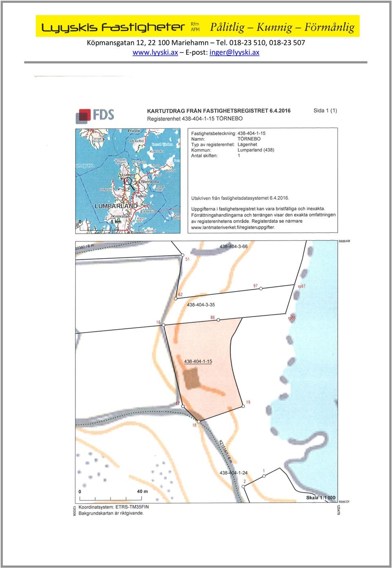The height and width of the screenshot is (569, 392).
Task: Click the 'Norrboda' label on overview map
Action: (150, 182)
